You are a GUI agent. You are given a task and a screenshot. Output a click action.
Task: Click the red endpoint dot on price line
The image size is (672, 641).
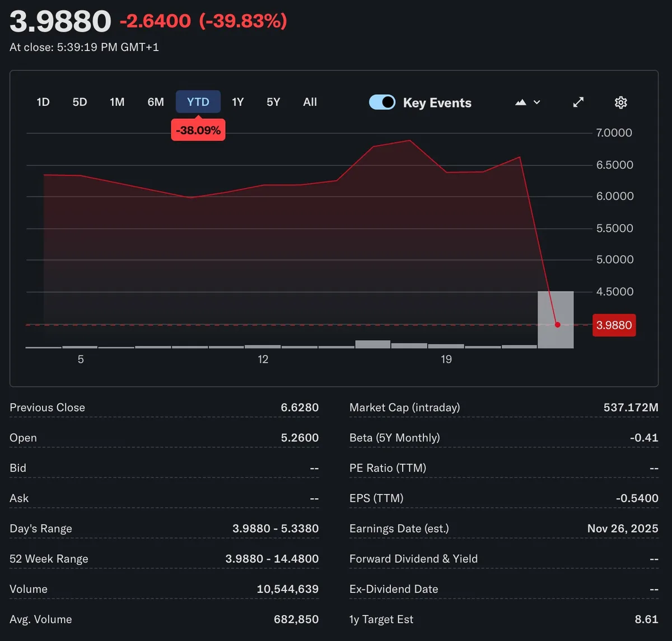[x=557, y=324]
